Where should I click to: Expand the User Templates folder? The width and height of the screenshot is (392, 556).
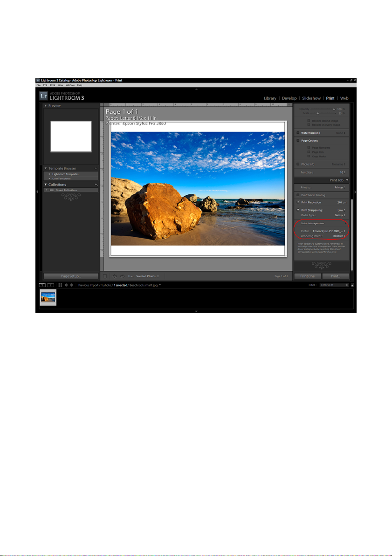(49, 178)
